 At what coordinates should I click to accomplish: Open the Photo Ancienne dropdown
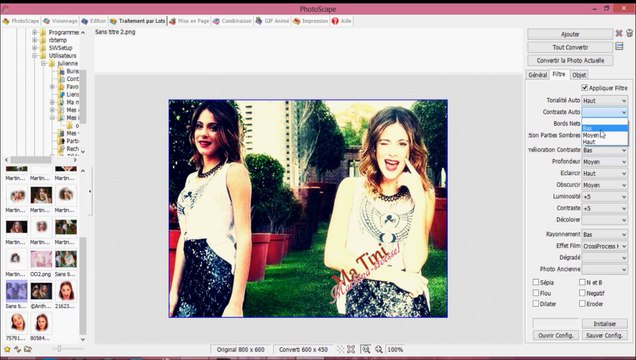605,269
